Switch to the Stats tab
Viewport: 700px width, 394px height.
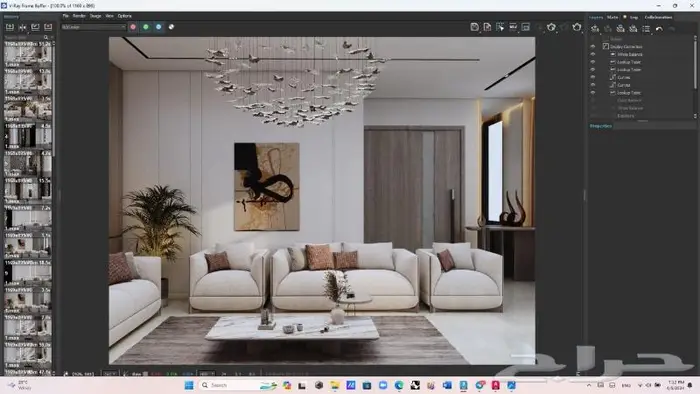pyautogui.click(x=612, y=17)
